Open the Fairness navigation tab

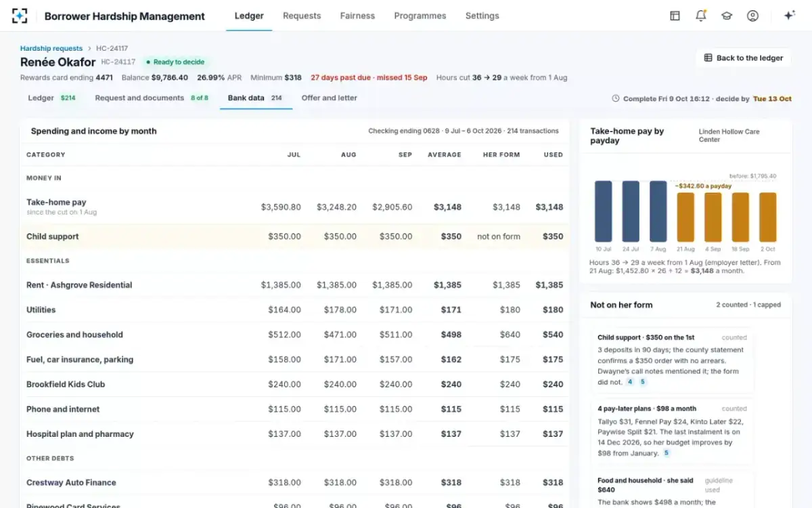coord(357,16)
